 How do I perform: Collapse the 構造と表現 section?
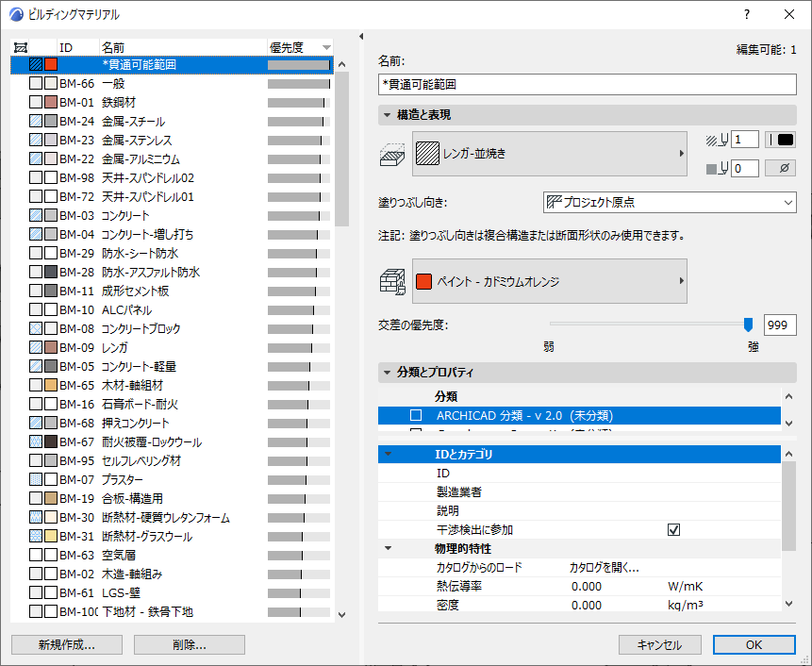coord(387,115)
